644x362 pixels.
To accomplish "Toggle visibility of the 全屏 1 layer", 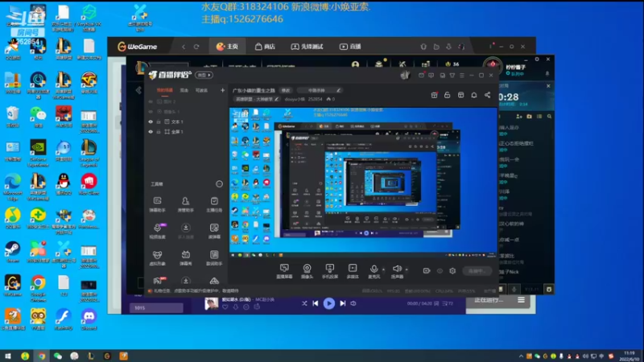I will pyautogui.click(x=151, y=132).
